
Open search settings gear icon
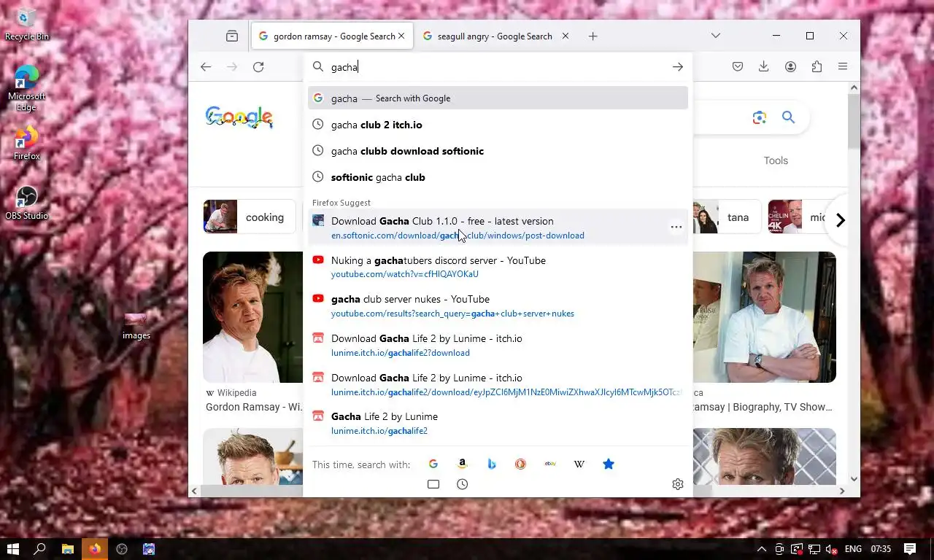[678, 484]
